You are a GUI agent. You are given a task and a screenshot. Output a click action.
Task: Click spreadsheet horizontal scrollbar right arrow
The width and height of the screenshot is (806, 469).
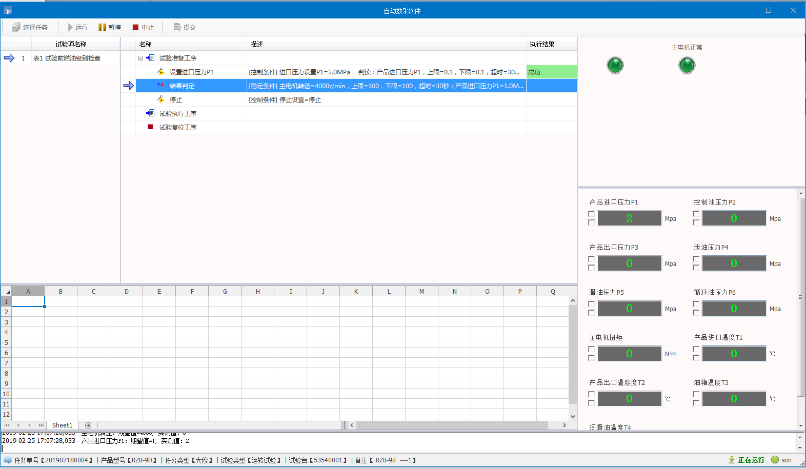point(564,425)
